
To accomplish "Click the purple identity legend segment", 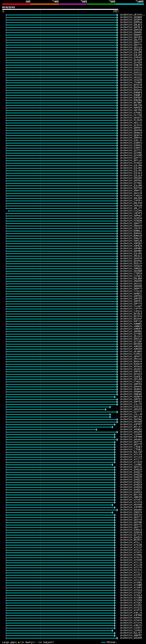I will tap(73, 4).
